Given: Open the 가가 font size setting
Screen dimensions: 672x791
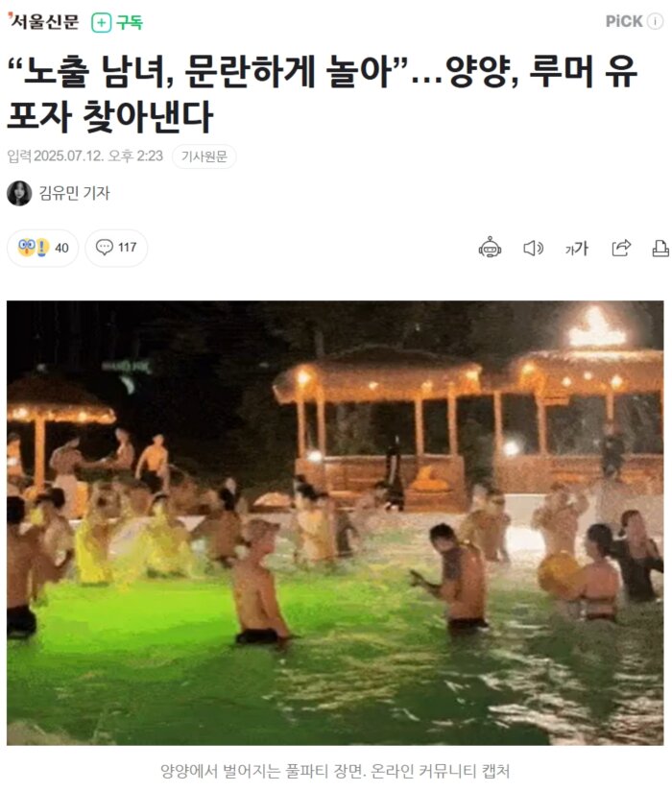Looking at the screenshot, I should point(577,249).
